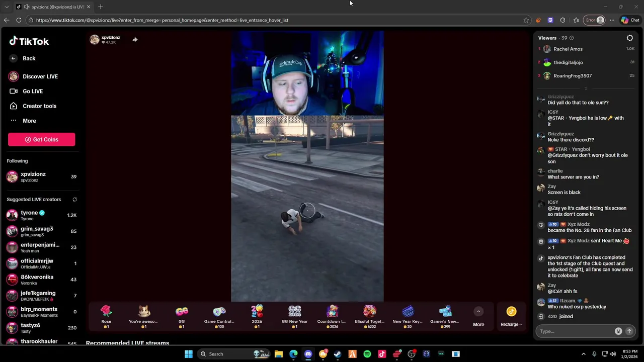The image size is (644, 362).
Task: Collapse the top viewers list
Action: coord(586,88)
